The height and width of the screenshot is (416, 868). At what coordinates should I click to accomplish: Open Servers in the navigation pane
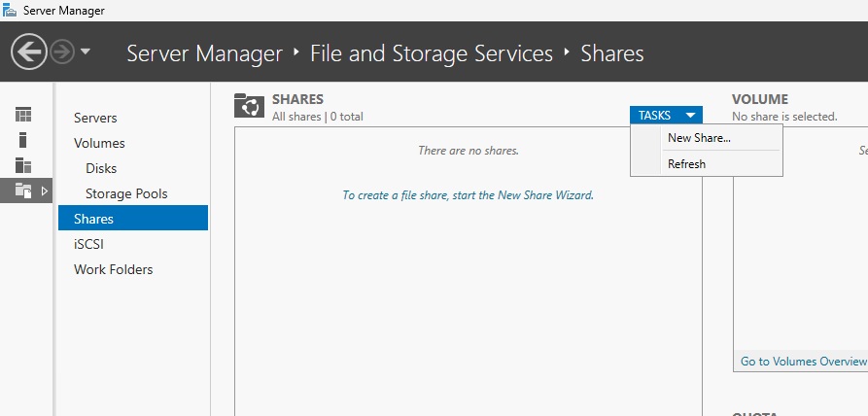click(x=95, y=118)
